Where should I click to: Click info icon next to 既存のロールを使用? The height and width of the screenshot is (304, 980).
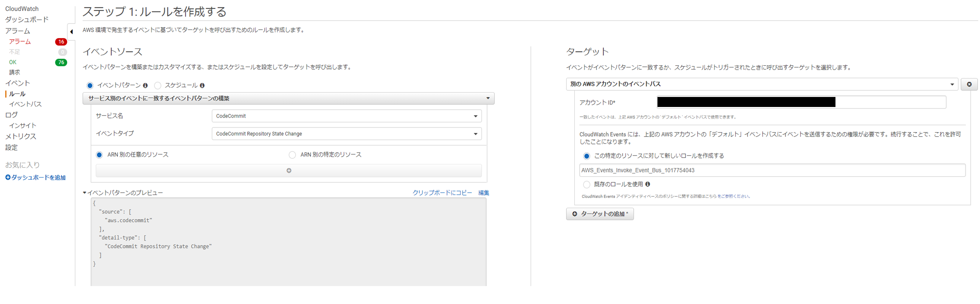647,184
